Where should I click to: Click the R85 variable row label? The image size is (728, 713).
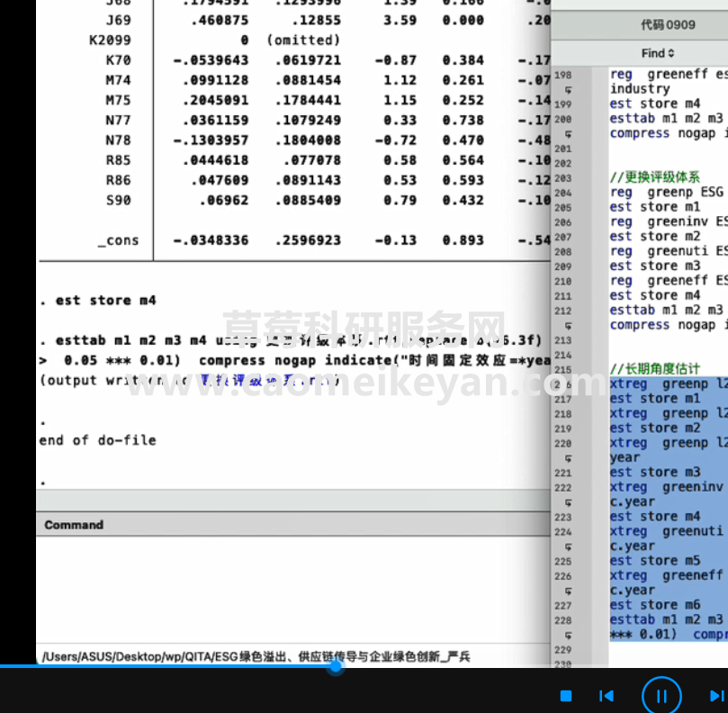[x=119, y=160]
